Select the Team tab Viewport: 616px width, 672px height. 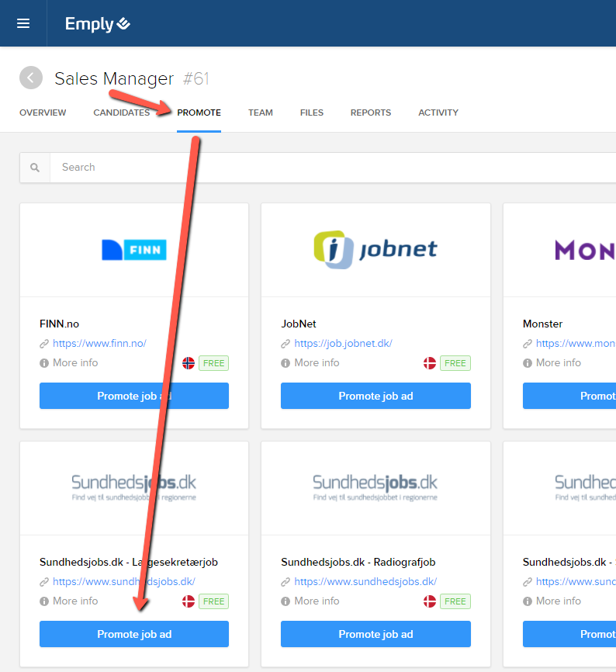260,113
